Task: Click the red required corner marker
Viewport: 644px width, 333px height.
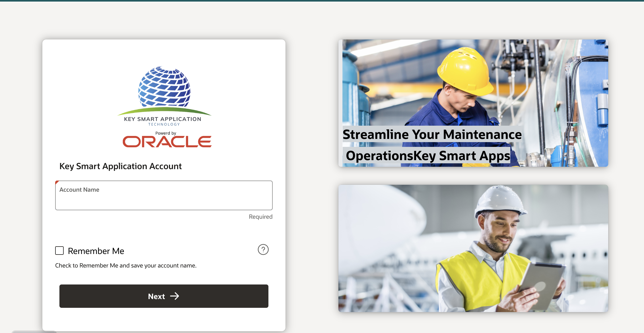Action: [56, 182]
